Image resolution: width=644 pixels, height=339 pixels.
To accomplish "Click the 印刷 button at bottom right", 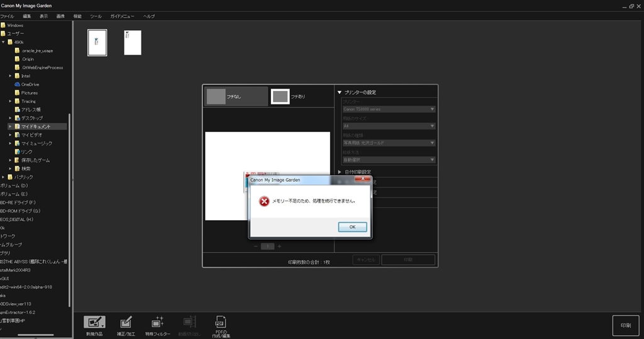I will 626,325.
